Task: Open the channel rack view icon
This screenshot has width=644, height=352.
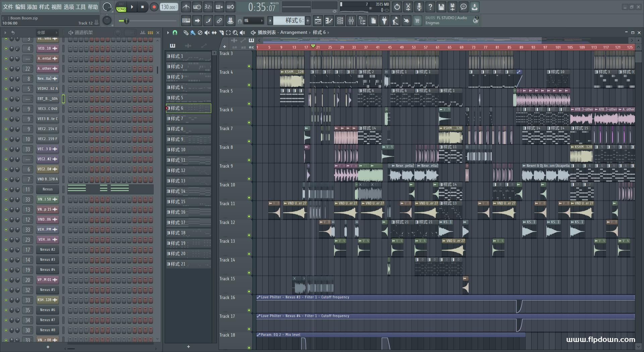Action: pos(340,21)
